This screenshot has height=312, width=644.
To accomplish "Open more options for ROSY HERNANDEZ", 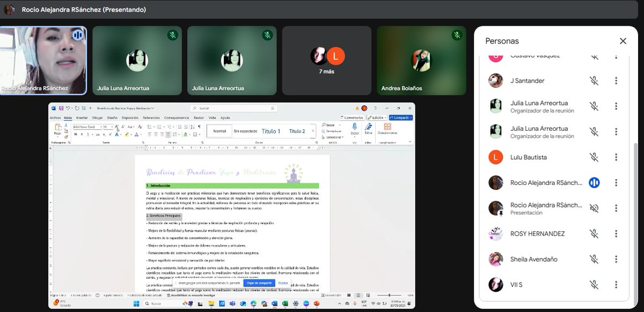I will pos(616,234).
